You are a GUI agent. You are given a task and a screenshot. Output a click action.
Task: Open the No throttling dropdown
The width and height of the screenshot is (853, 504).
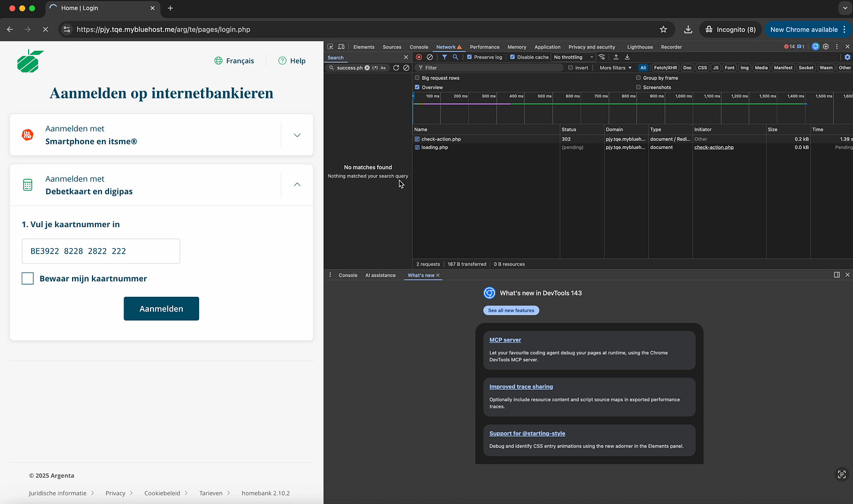(573, 57)
